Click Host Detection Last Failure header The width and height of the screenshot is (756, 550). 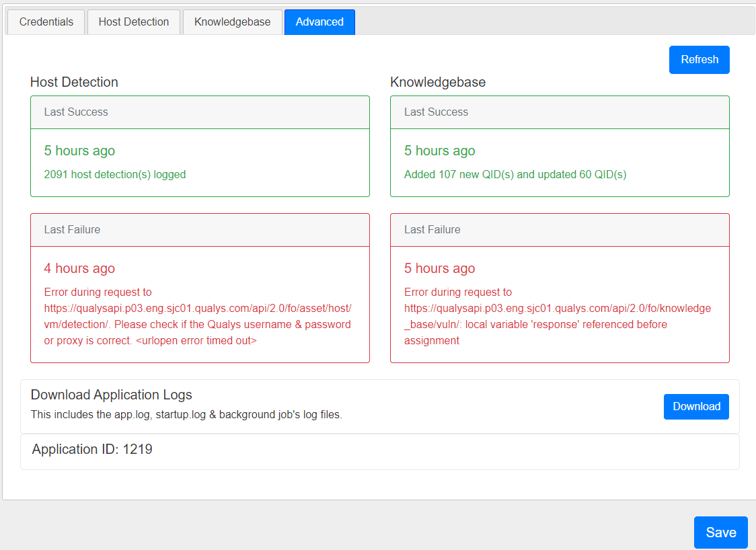[x=72, y=230]
